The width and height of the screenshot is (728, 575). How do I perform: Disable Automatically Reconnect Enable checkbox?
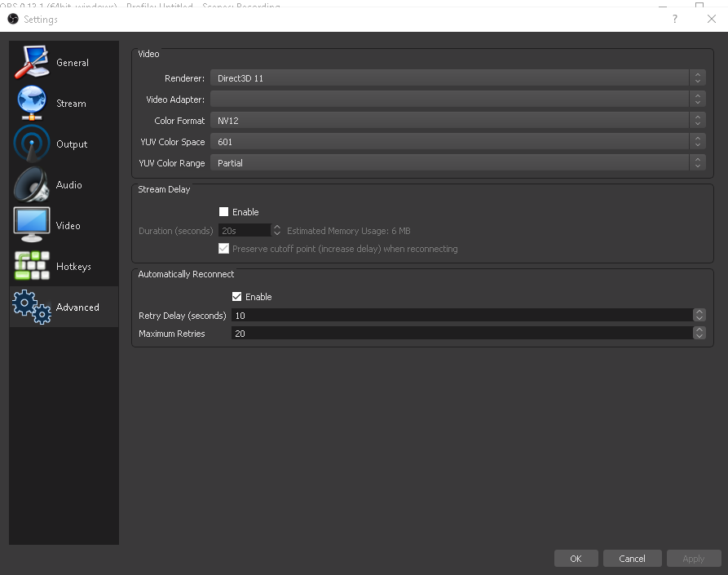[236, 296]
